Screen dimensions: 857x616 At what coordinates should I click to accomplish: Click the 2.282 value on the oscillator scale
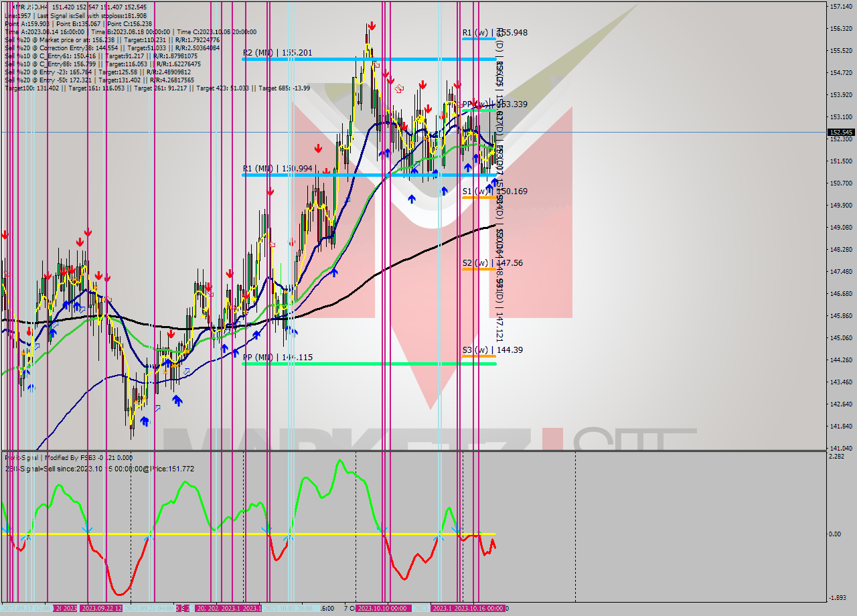pyautogui.click(x=837, y=457)
